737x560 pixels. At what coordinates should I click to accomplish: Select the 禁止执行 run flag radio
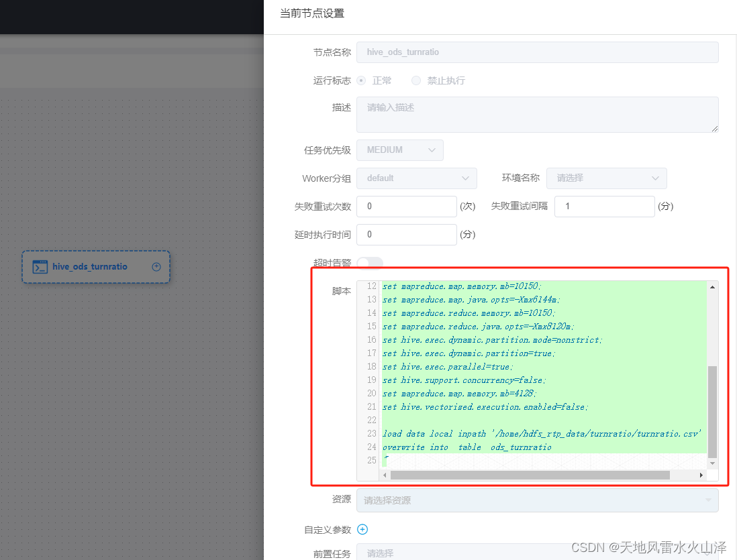[x=416, y=80]
